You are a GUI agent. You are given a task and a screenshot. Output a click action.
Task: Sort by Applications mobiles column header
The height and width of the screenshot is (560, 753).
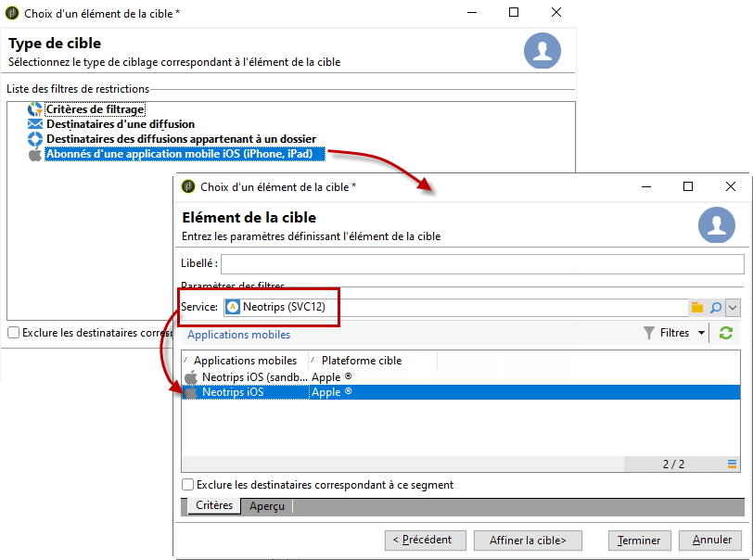click(245, 361)
